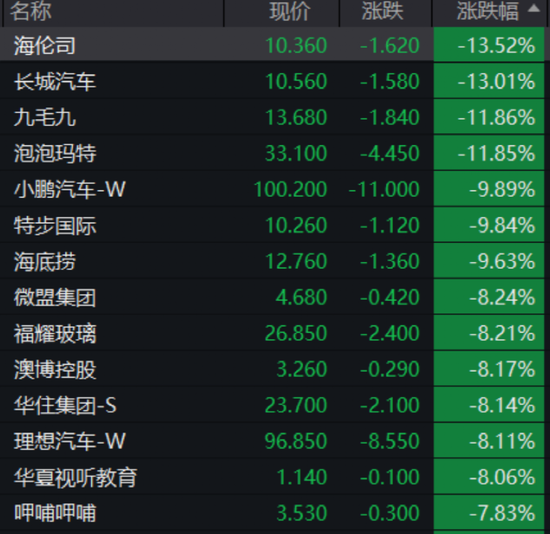550x534 pixels.
Task: Click the 3.260 price of 澳博控股
Action: point(301,369)
